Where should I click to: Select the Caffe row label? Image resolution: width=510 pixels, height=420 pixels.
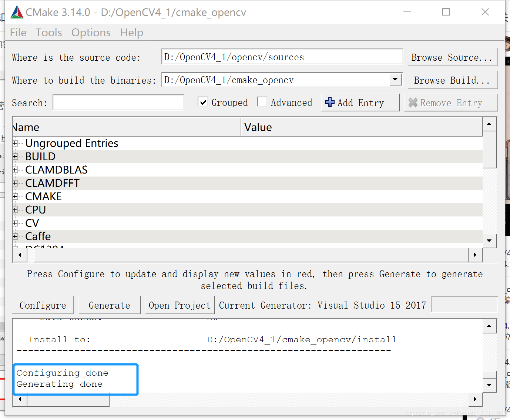38,236
